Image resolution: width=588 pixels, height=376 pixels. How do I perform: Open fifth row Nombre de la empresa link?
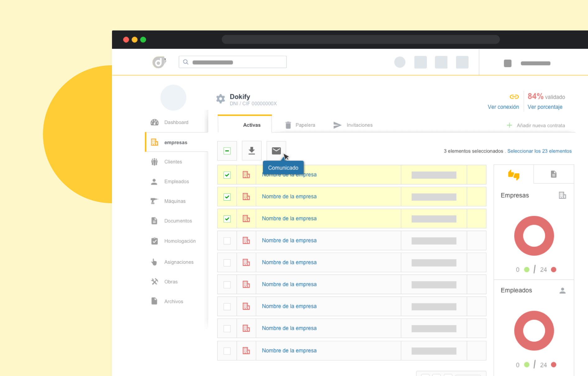tap(289, 262)
